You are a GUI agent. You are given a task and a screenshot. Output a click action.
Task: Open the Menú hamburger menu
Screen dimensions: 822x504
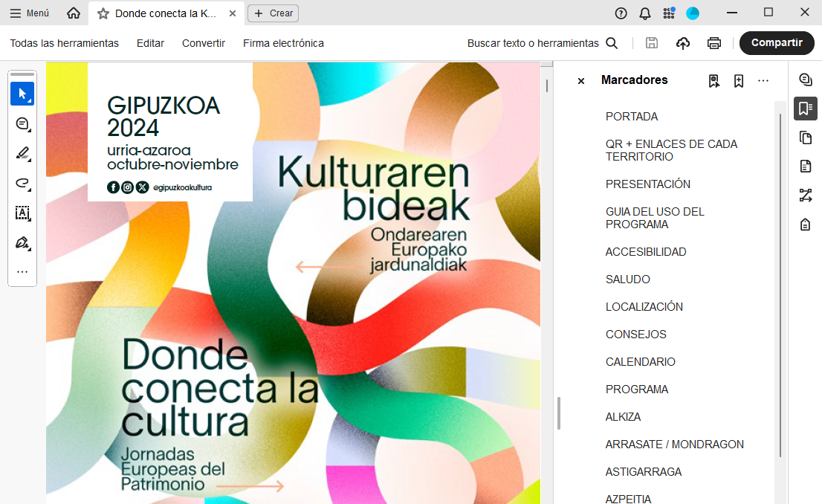(30, 13)
